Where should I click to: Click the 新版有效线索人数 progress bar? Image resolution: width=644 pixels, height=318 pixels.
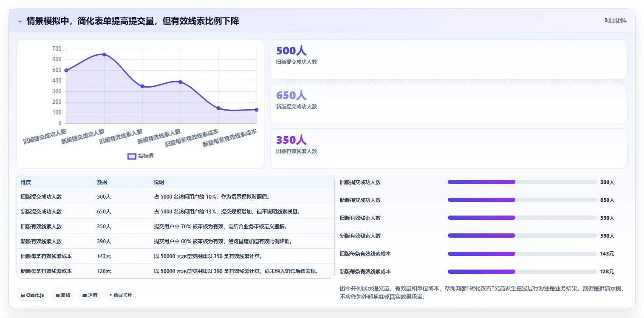522,236
